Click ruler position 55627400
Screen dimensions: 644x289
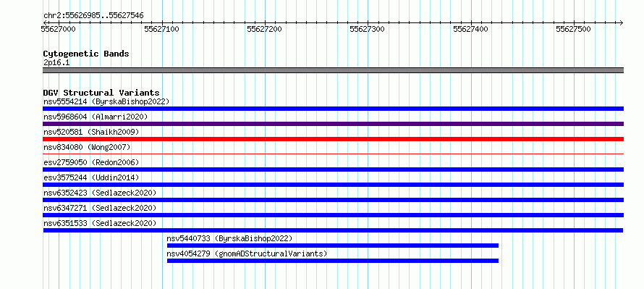click(x=470, y=29)
